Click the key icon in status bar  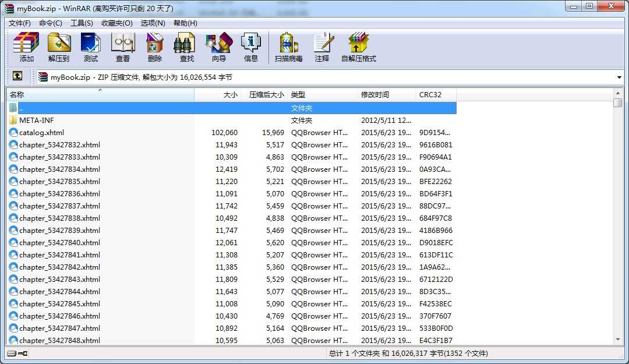(23, 354)
